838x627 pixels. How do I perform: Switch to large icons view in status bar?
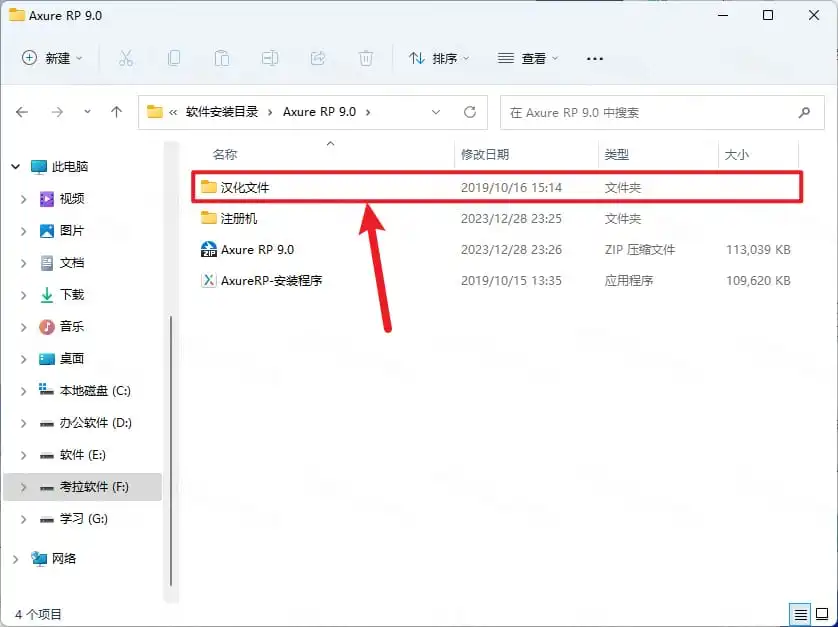821,615
